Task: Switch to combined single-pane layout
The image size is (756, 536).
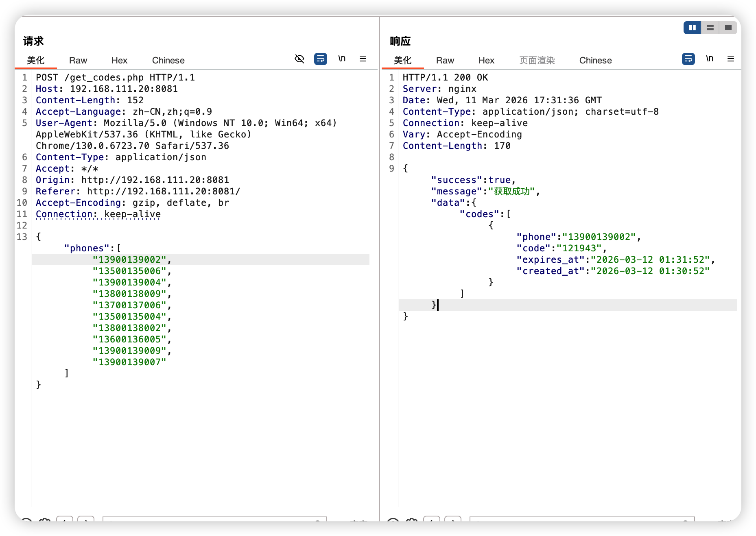Action: [728, 28]
